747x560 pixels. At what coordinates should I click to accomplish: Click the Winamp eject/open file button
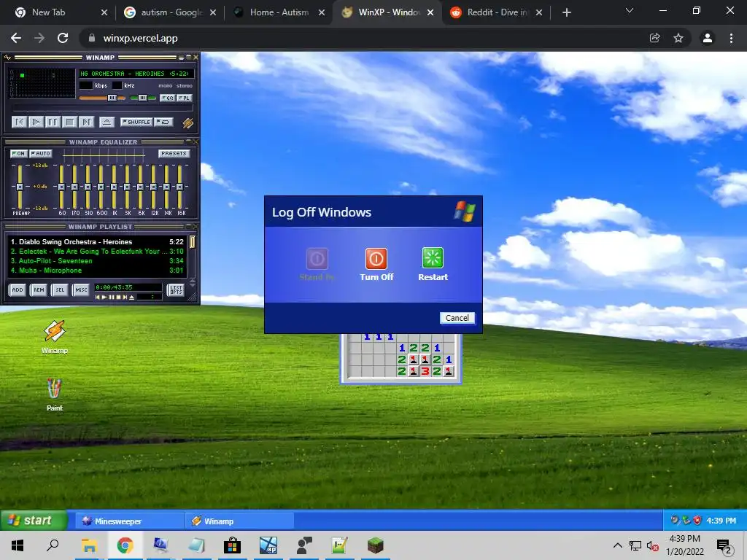point(107,122)
